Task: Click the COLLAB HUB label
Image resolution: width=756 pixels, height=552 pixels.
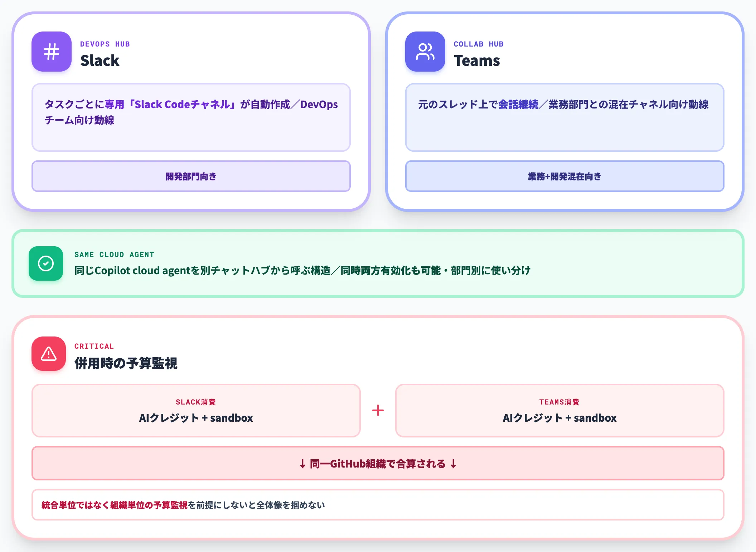Action: [479, 44]
